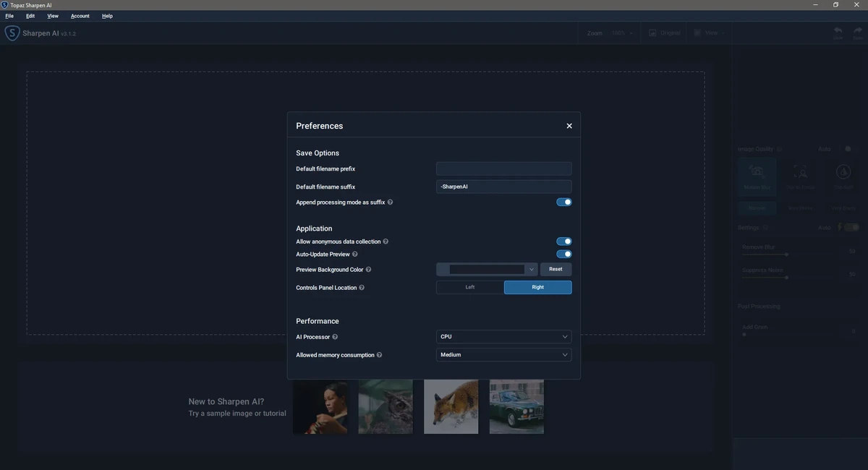
Task: Toggle the Settings Auto switch
Action: click(851, 227)
